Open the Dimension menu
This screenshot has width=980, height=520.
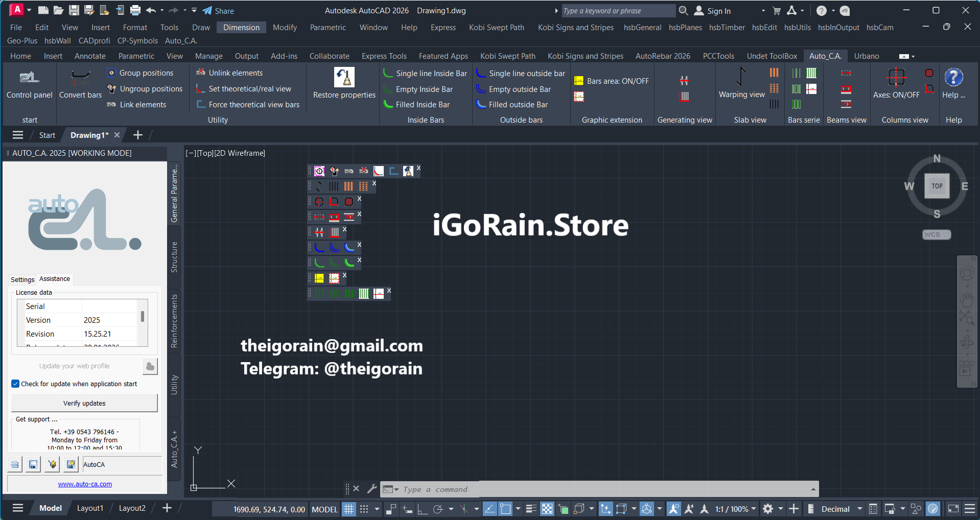coord(241,28)
